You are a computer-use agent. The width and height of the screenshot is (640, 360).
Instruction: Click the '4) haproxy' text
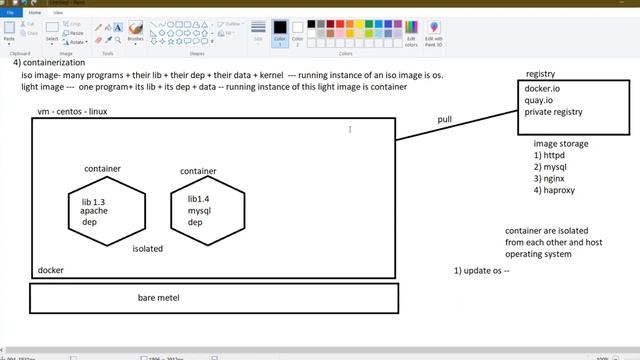pyautogui.click(x=554, y=190)
